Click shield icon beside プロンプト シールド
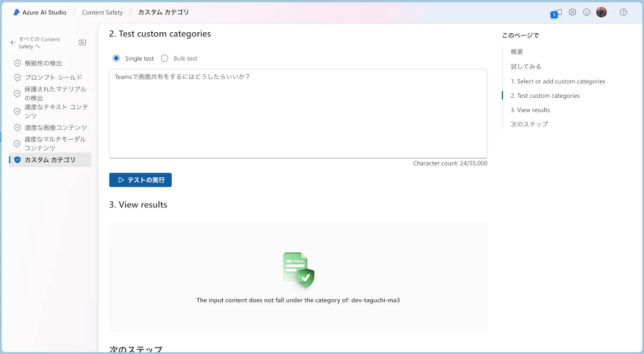The height and width of the screenshot is (354, 644). 17,77
